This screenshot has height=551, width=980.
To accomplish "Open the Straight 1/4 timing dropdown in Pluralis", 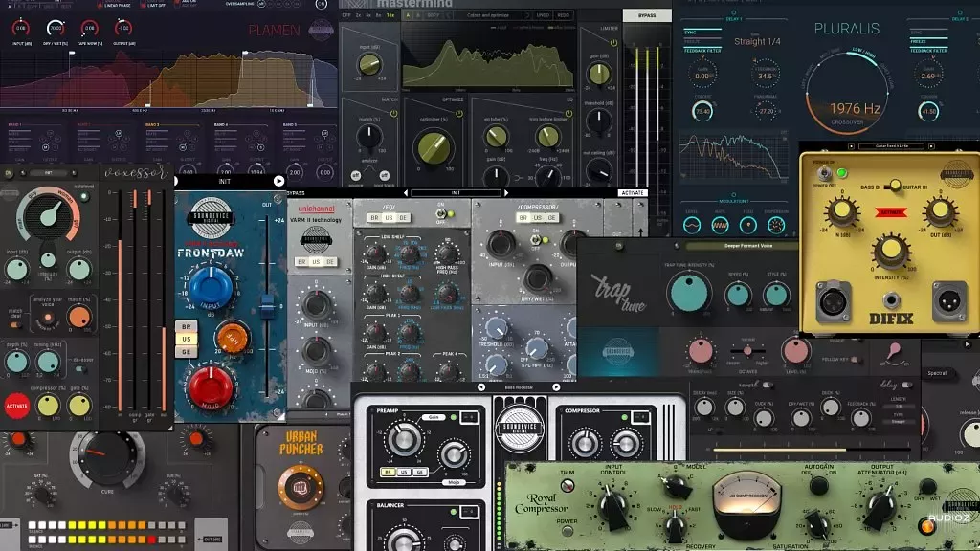I will tap(758, 41).
